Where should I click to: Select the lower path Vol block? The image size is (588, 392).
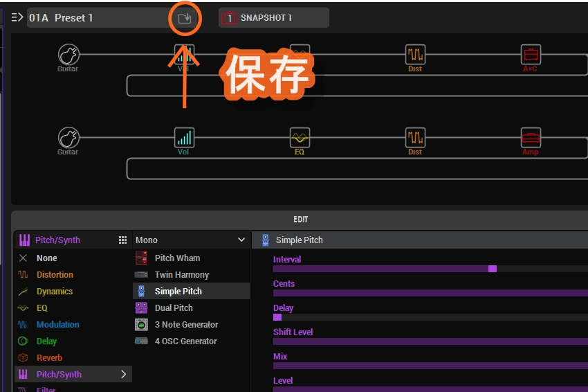click(184, 137)
